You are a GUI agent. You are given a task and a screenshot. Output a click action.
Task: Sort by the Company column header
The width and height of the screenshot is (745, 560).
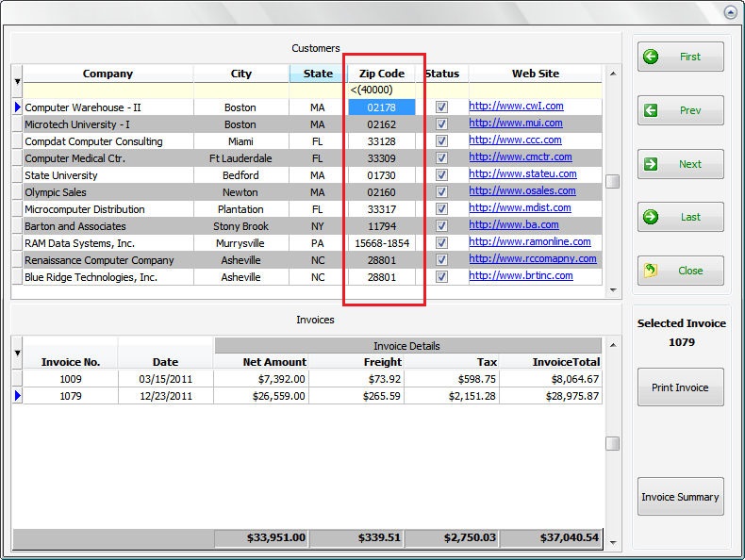point(108,74)
